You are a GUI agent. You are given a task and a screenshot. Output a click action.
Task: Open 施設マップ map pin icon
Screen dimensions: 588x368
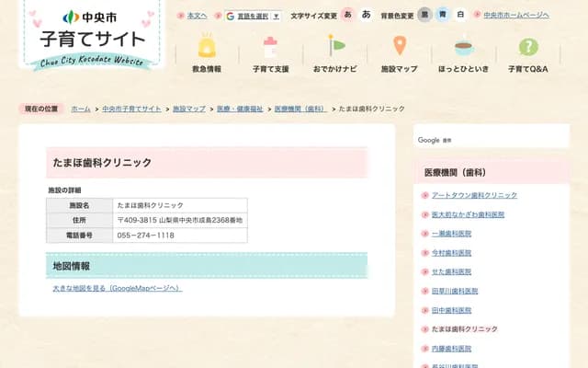pos(399,47)
